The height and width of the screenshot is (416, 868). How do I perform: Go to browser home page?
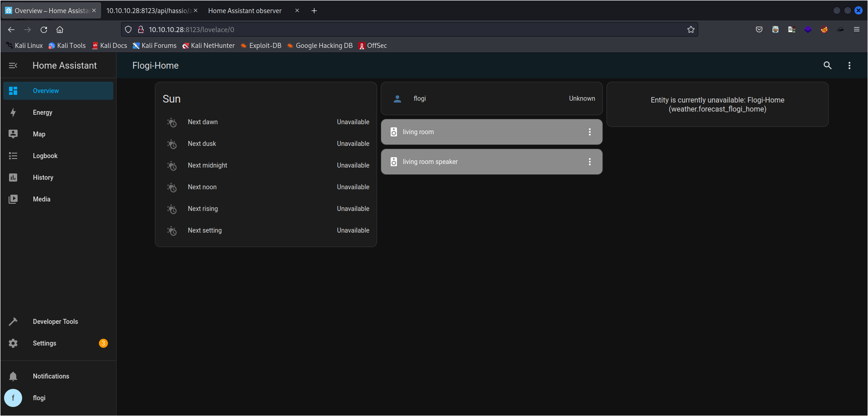point(60,29)
